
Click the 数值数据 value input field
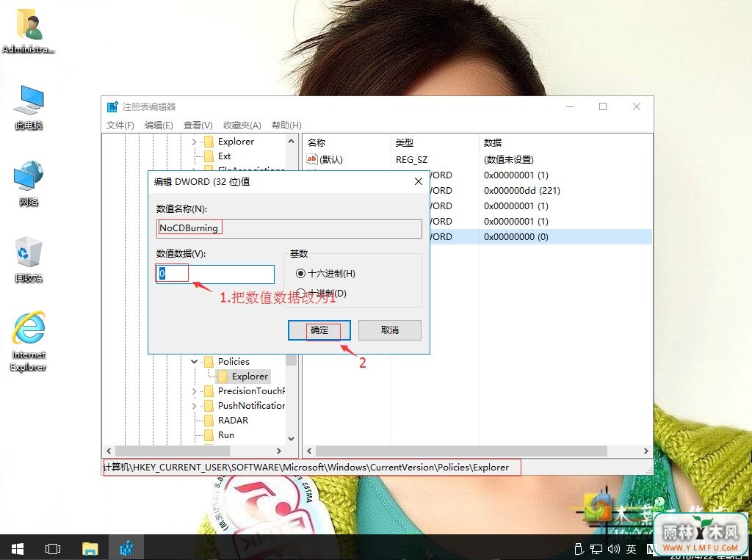click(x=215, y=274)
